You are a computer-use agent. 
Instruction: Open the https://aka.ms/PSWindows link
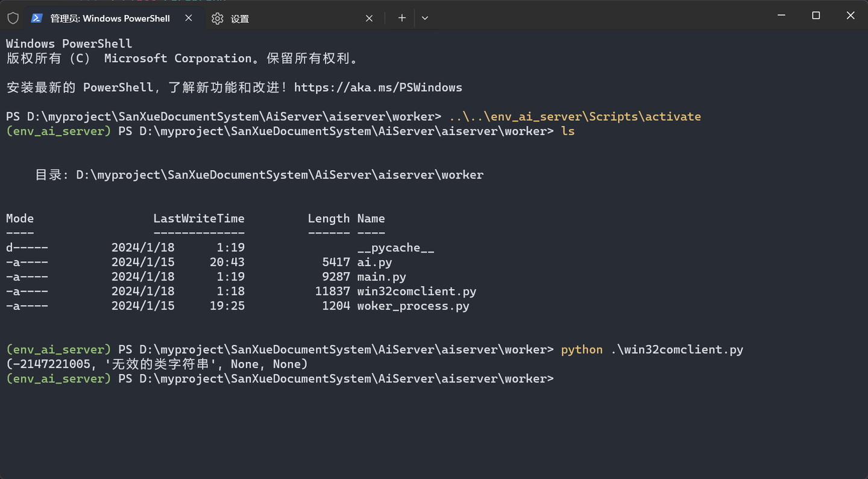(377, 87)
